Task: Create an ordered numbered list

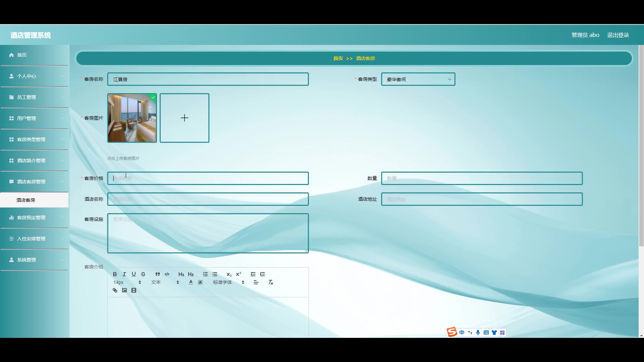Action: coord(205,274)
